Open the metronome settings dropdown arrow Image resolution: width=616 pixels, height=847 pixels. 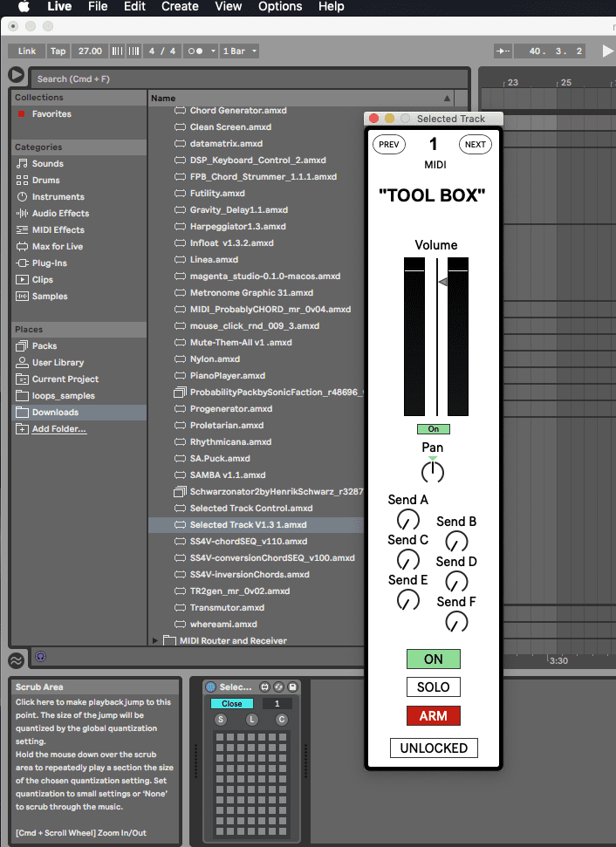tap(213, 51)
